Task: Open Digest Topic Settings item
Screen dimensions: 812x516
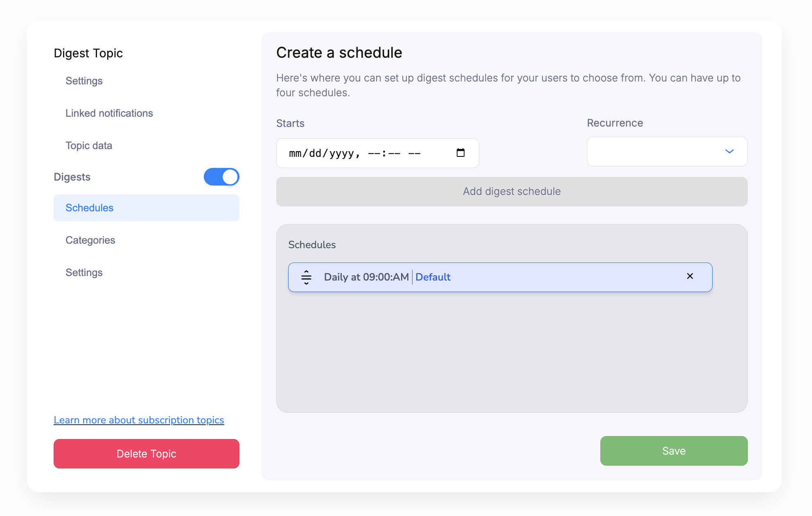Action: click(x=84, y=81)
